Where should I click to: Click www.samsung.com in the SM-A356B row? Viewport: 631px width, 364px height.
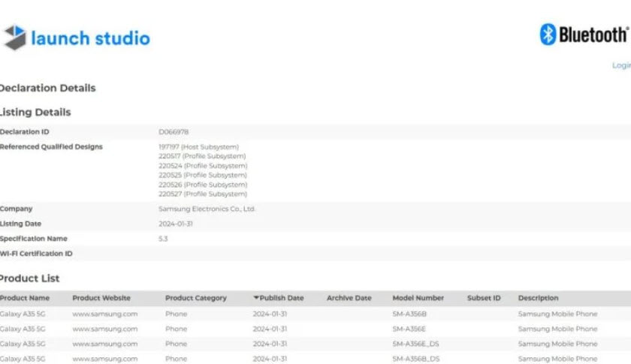coord(105,314)
